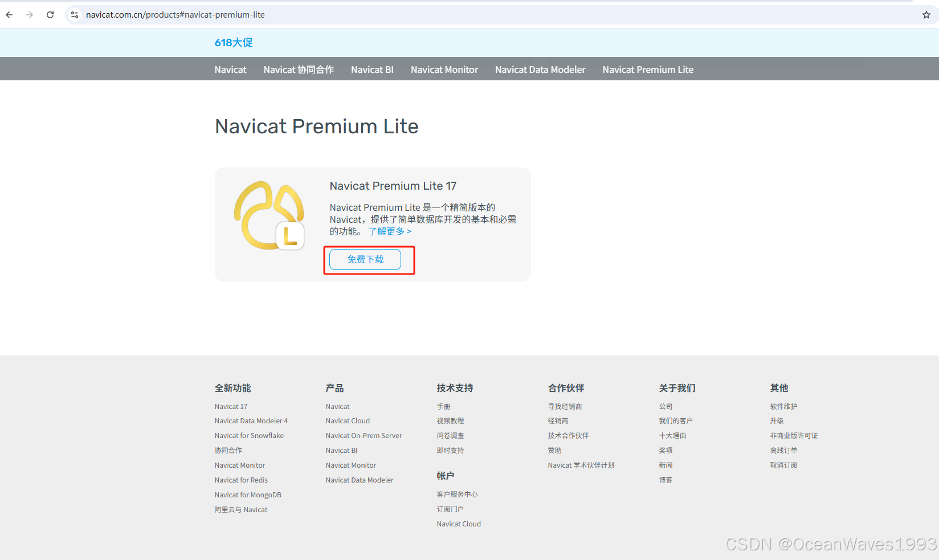Open the 博客 blog link
Viewport: 939px width, 560px height.
[666, 480]
